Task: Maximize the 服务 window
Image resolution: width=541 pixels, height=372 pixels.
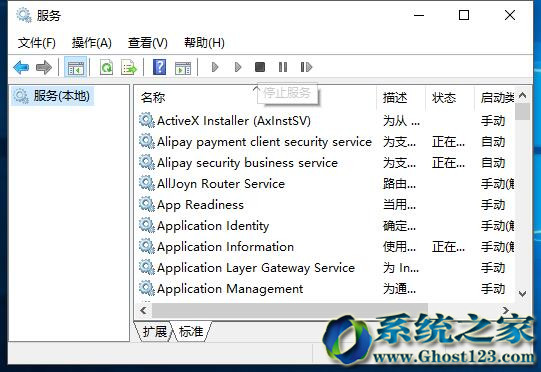Action: [x=464, y=15]
